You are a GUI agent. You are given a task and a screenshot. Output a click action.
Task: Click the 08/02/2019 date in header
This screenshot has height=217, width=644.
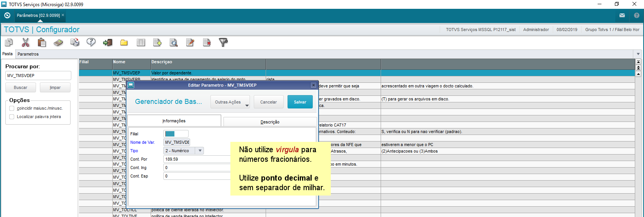(x=567, y=30)
